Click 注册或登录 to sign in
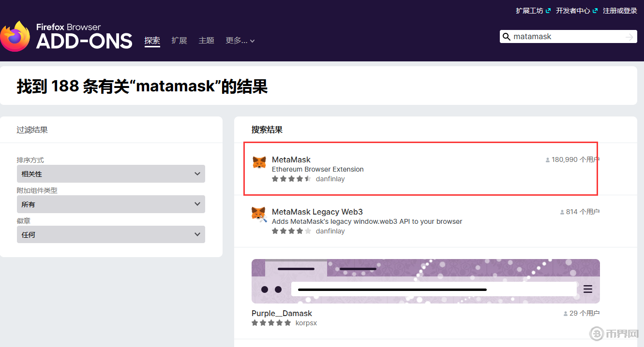 click(x=620, y=11)
